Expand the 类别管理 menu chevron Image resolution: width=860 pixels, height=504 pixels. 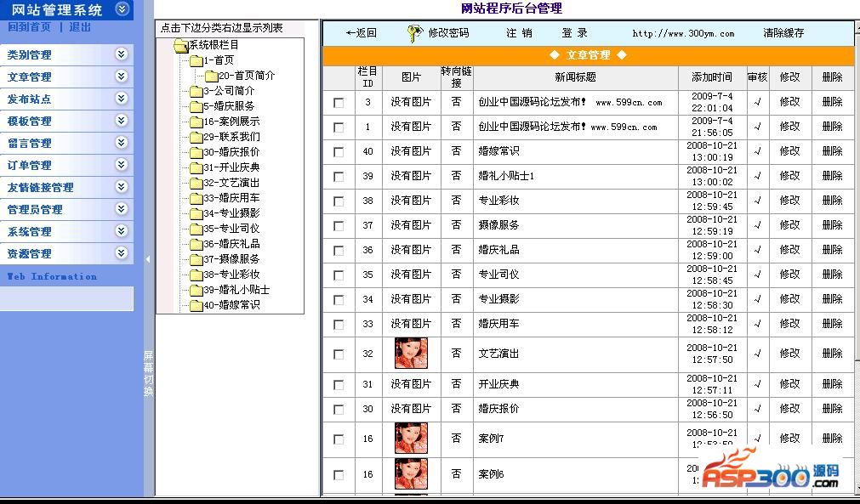(122, 54)
